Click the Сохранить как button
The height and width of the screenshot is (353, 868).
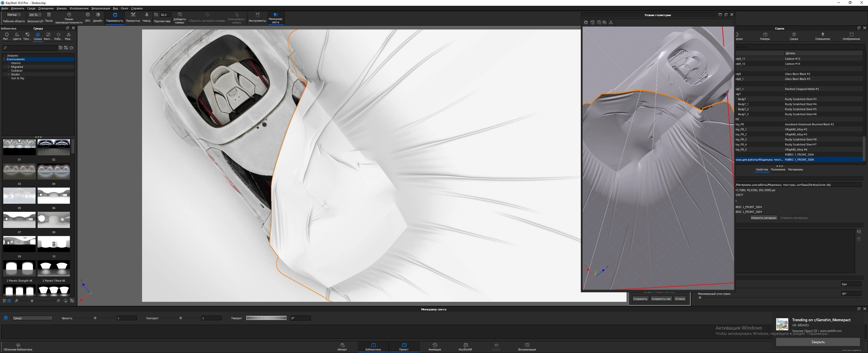pos(661,299)
